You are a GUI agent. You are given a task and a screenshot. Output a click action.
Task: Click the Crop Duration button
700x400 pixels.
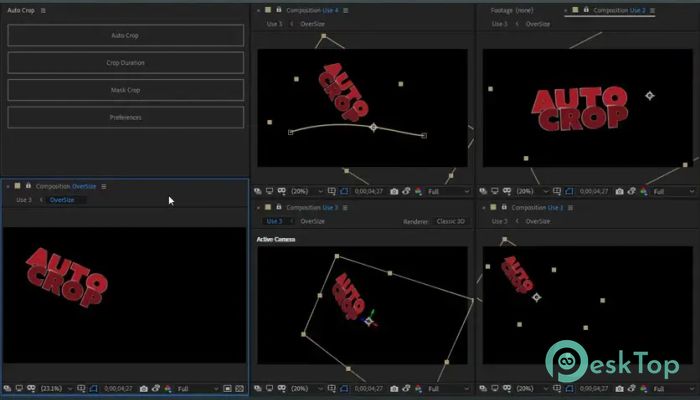point(125,62)
